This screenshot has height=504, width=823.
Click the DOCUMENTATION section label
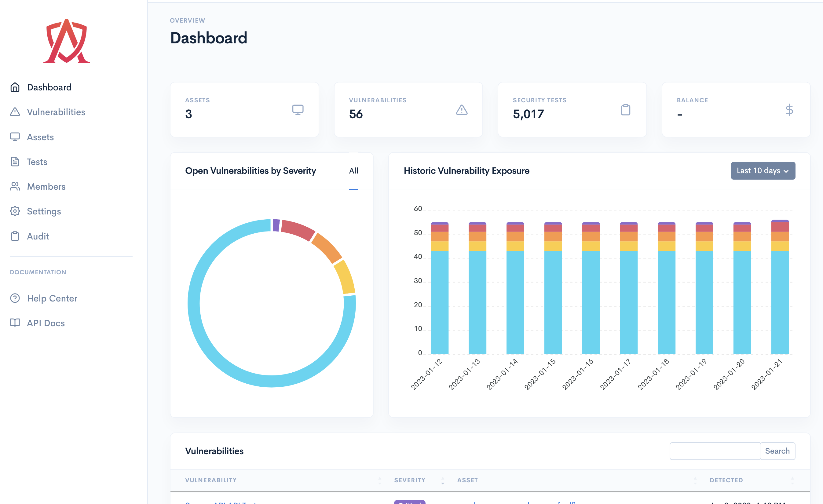click(x=38, y=272)
